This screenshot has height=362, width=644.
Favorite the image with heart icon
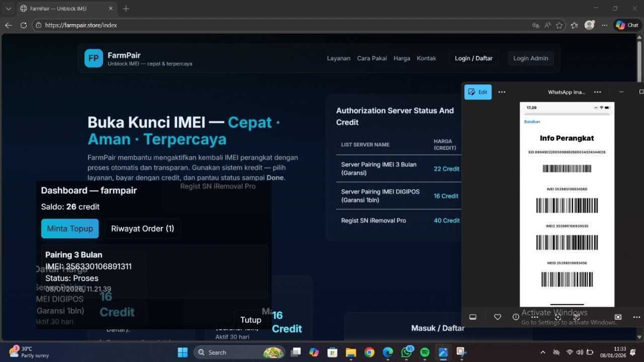[498, 317]
